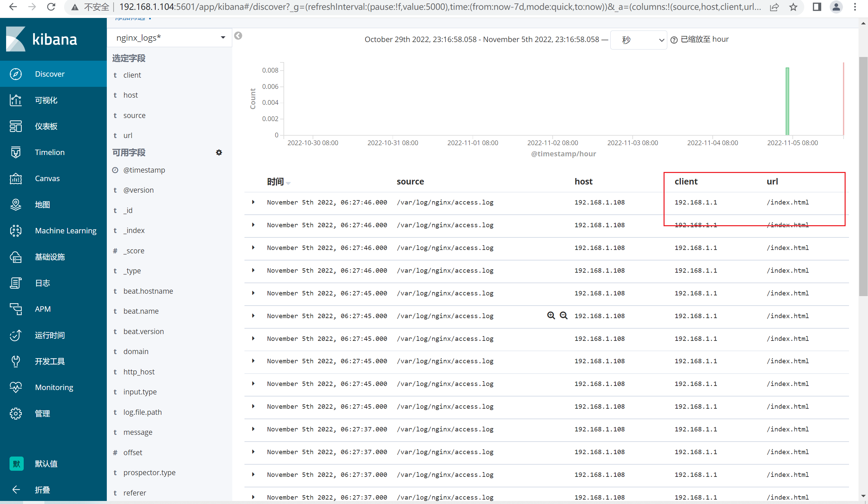868x504 pixels.
Task: Click the browser share icon
Action: [774, 7]
